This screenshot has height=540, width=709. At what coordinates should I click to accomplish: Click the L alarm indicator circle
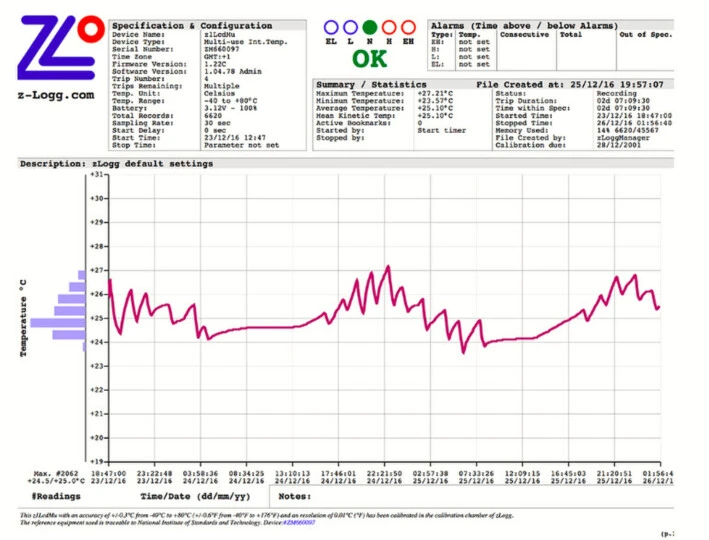point(351,28)
